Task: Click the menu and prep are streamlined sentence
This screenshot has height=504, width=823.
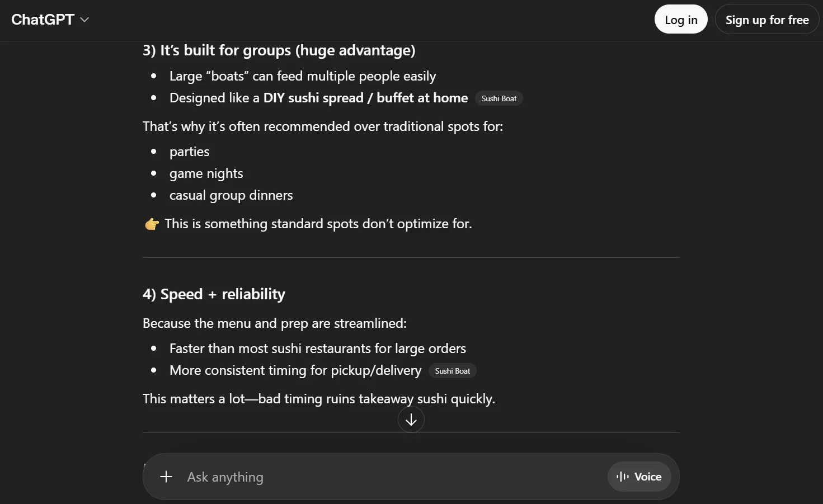Action: click(x=274, y=323)
